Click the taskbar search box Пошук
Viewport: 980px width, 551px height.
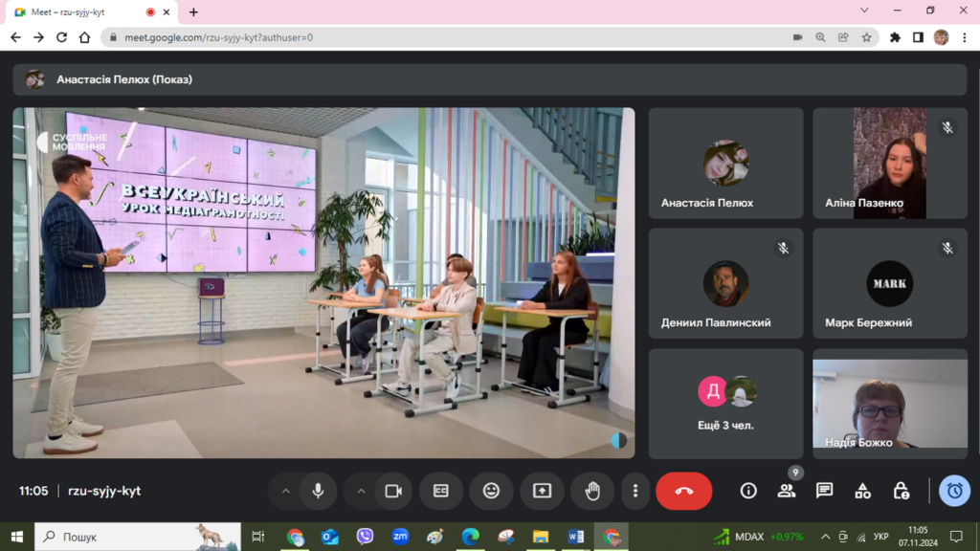coord(138,537)
